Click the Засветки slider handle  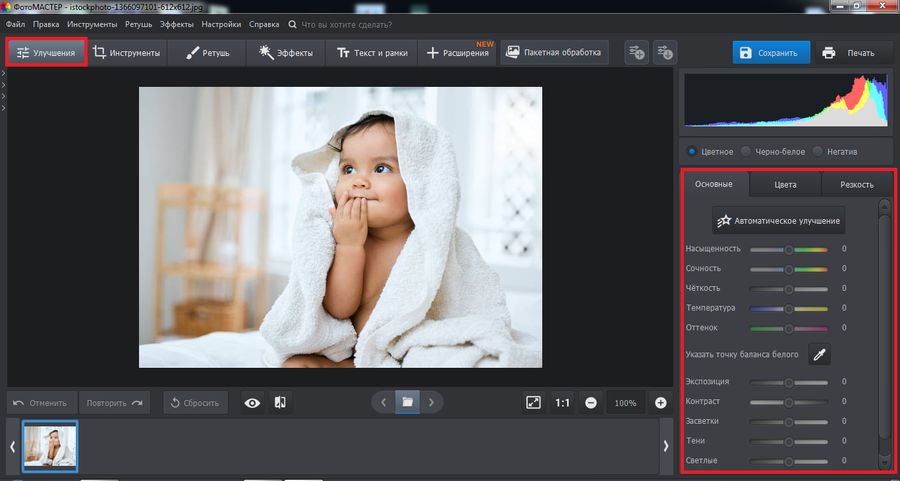pyautogui.click(x=789, y=422)
